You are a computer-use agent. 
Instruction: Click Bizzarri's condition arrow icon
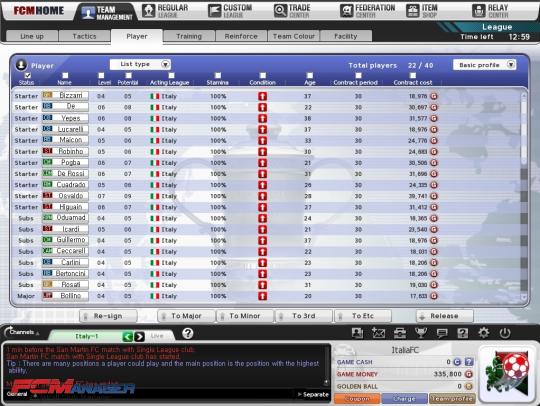click(262, 96)
